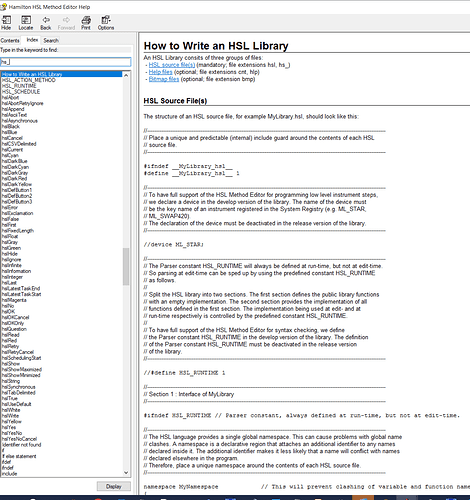Select hslTabDelimited index entry
The image size is (470, 500).
click(x=18, y=393)
